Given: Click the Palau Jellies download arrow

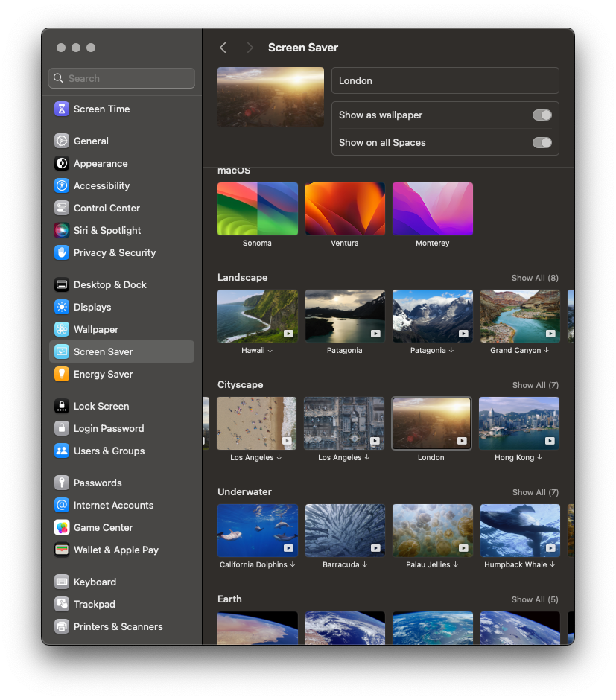Looking at the screenshot, I should (x=456, y=564).
